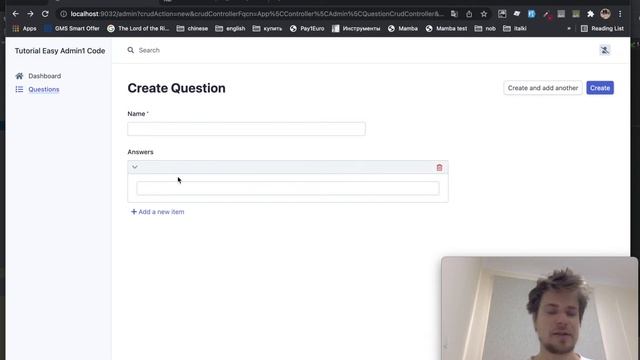Click the share page icon
This screenshot has height=360, width=640.
pos(469,14)
